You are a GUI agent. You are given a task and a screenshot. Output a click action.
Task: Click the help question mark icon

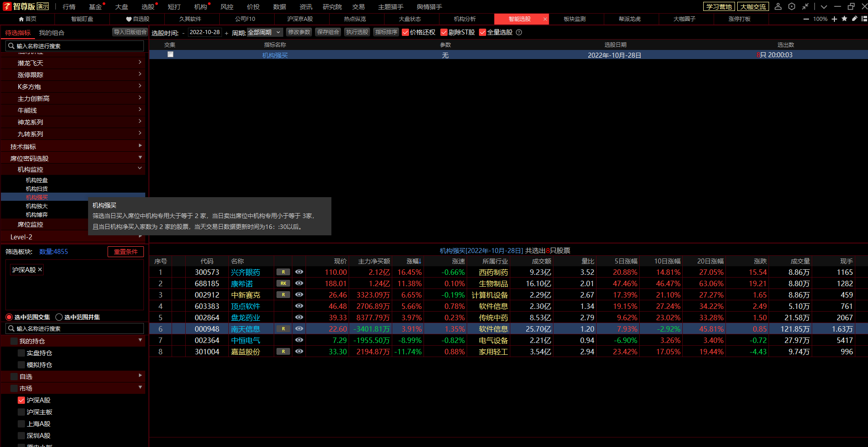point(519,32)
